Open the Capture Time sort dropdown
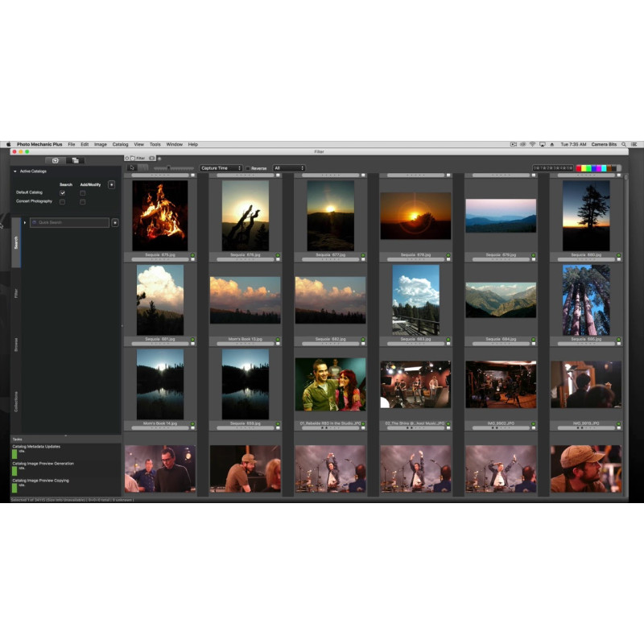This screenshot has width=644, height=644. click(x=221, y=168)
